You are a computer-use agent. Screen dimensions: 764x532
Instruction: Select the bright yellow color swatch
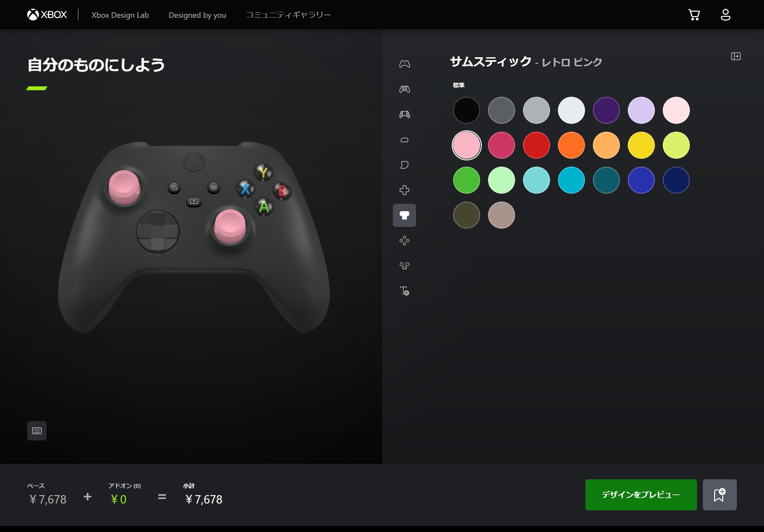point(641,145)
